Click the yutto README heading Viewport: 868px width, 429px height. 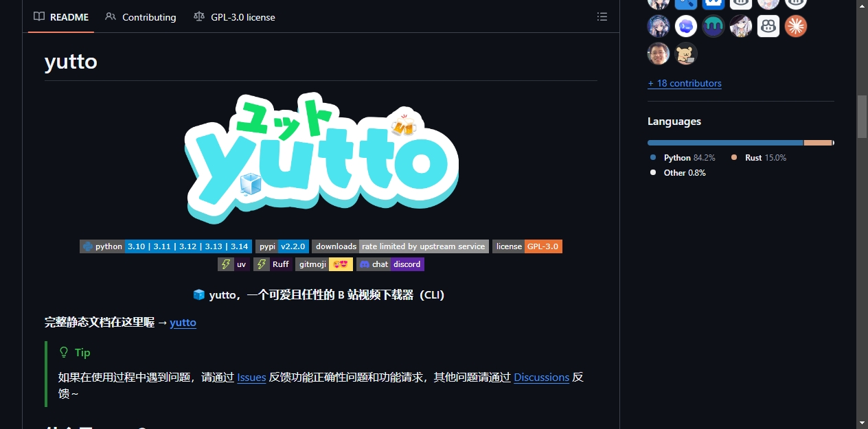[x=71, y=62]
